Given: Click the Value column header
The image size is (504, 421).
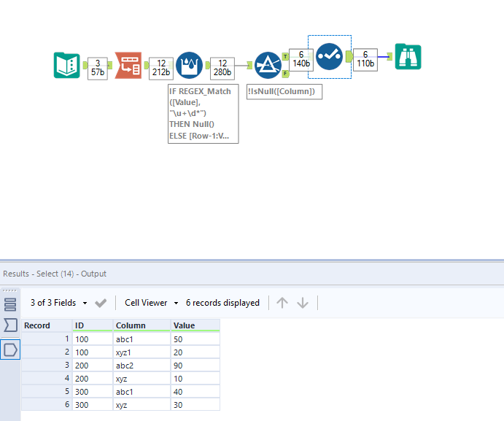Looking at the screenshot, I should (195, 325).
